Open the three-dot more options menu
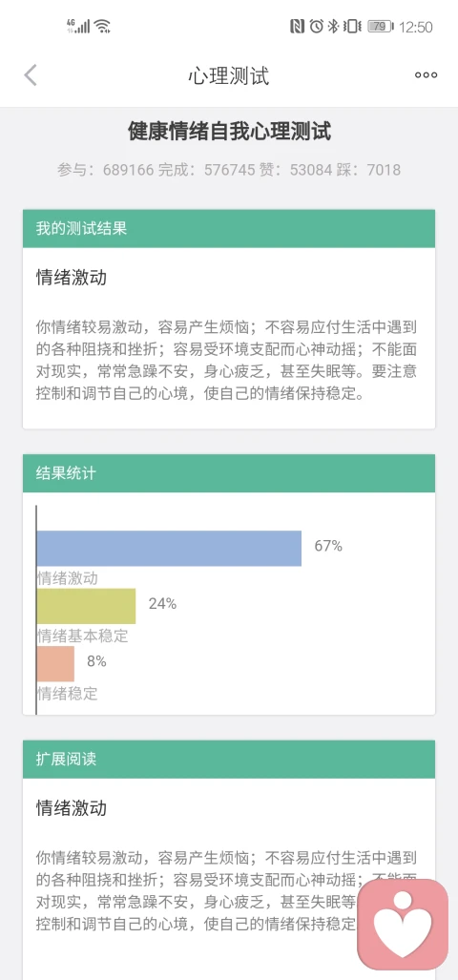The image size is (458, 980). (427, 75)
